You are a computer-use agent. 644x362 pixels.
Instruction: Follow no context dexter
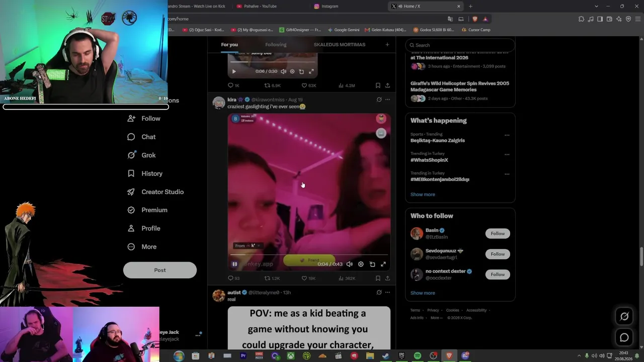coord(498,275)
